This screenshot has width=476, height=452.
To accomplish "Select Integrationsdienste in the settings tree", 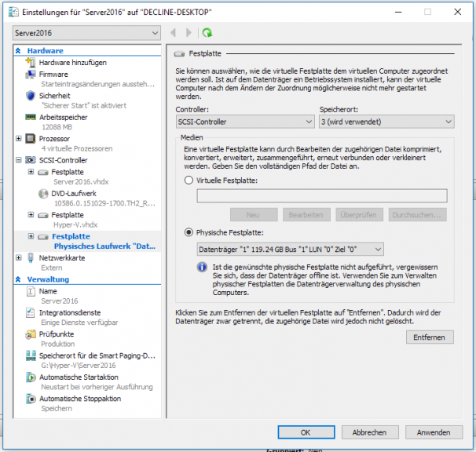I will point(70,313).
